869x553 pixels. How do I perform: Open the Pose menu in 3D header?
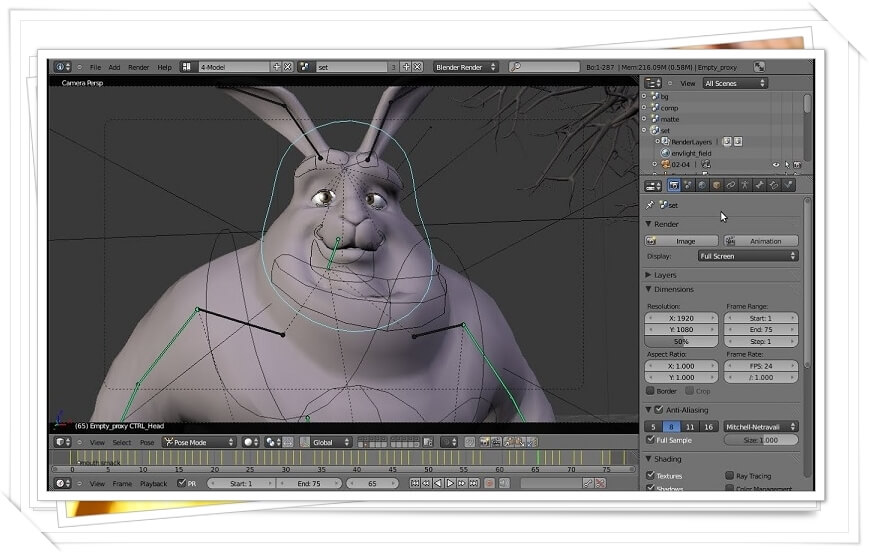coord(147,442)
